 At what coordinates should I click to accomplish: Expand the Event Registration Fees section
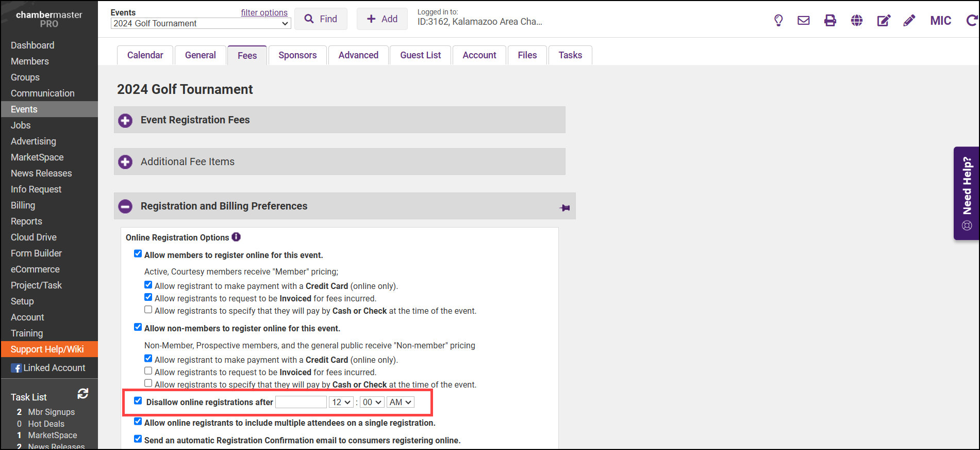125,121
